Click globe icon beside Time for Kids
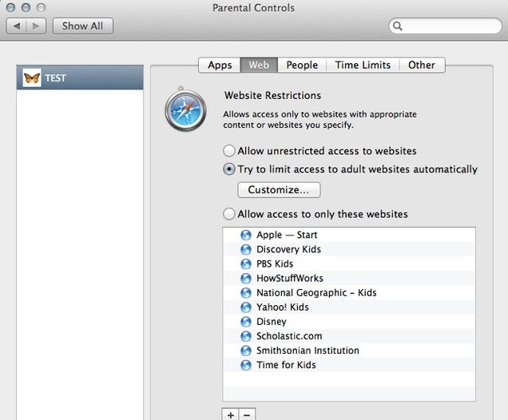The width and height of the screenshot is (508, 420). (246, 365)
